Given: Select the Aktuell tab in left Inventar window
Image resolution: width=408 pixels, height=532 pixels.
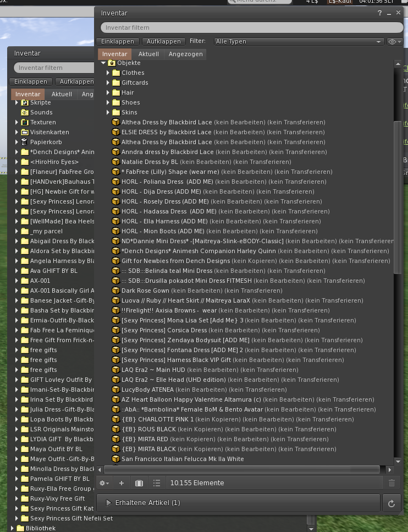Looking at the screenshot, I should (x=62, y=94).
